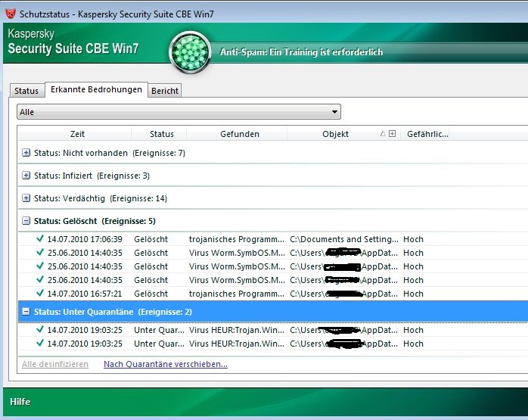Expand 'Status: Verdächtig' group
Image resolution: width=528 pixels, height=420 pixels.
click(26, 198)
